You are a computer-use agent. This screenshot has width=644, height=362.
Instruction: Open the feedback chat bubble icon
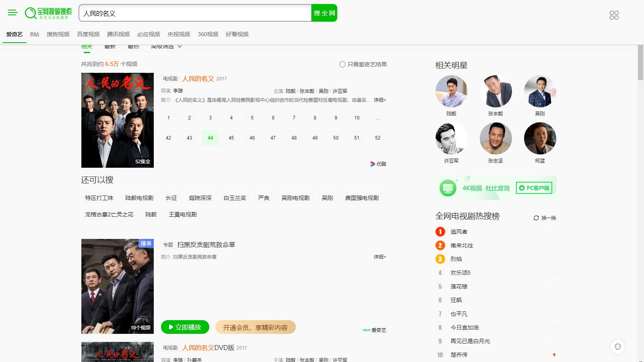pyautogui.click(x=618, y=347)
